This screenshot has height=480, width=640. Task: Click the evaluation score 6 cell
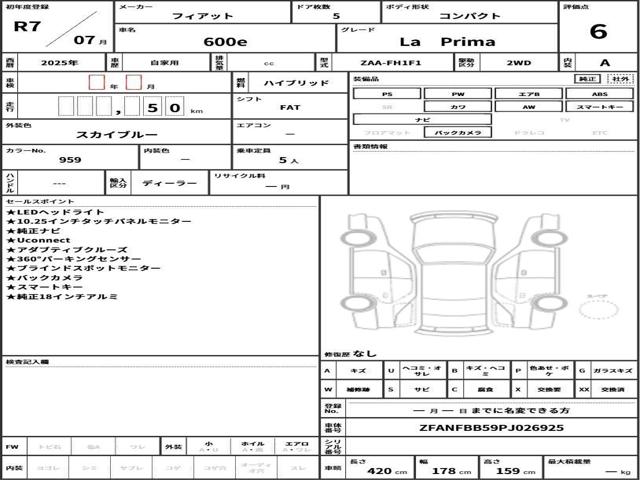tap(598, 27)
